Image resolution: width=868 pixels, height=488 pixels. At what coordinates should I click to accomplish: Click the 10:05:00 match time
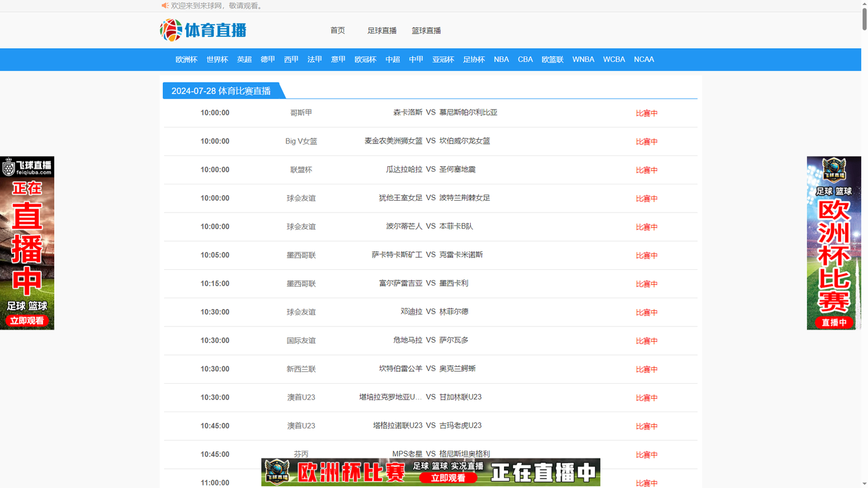(215, 255)
